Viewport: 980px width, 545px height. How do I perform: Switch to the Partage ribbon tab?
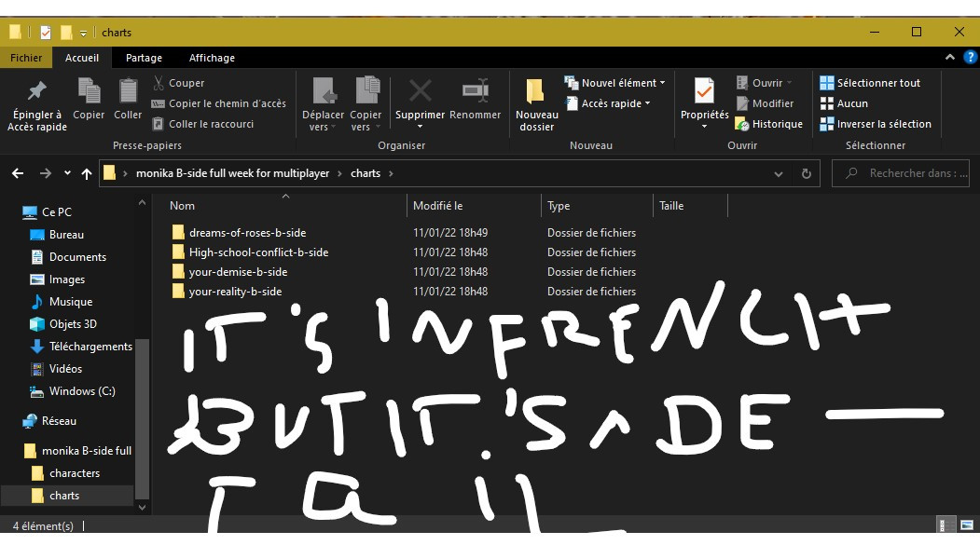tap(144, 58)
